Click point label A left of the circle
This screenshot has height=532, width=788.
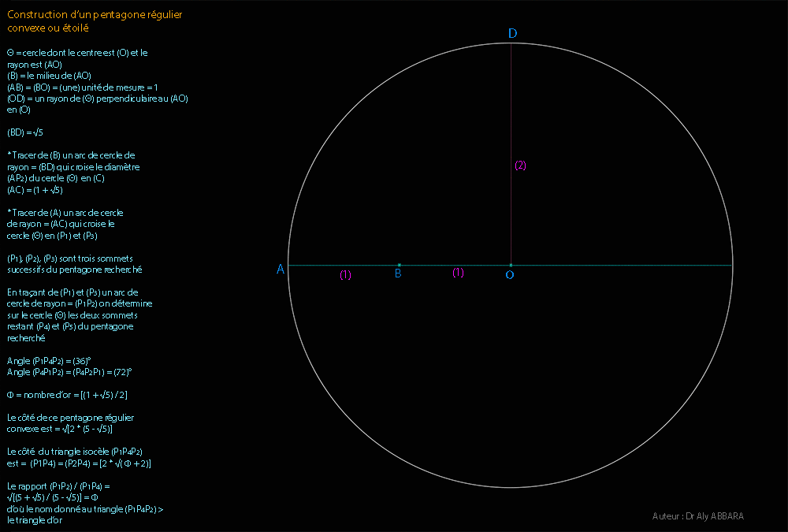coord(281,270)
